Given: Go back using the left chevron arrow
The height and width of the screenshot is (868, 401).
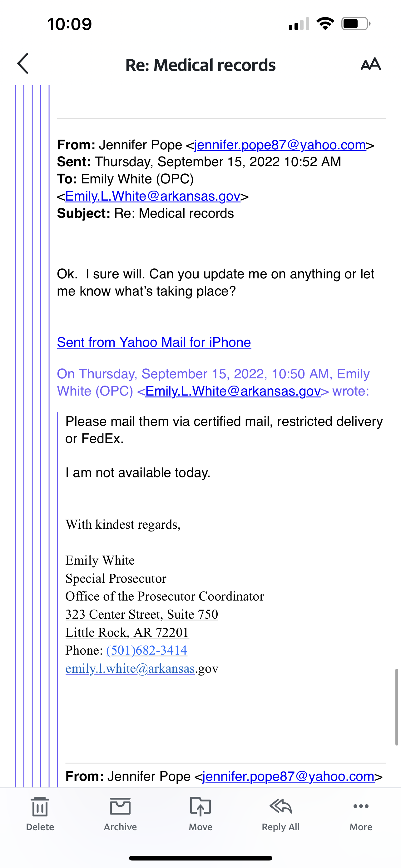Looking at the screenshot, I should click(22, 63).
